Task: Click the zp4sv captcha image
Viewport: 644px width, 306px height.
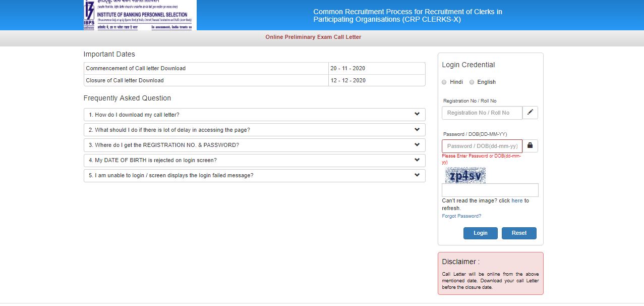Action: coord(464,176)
